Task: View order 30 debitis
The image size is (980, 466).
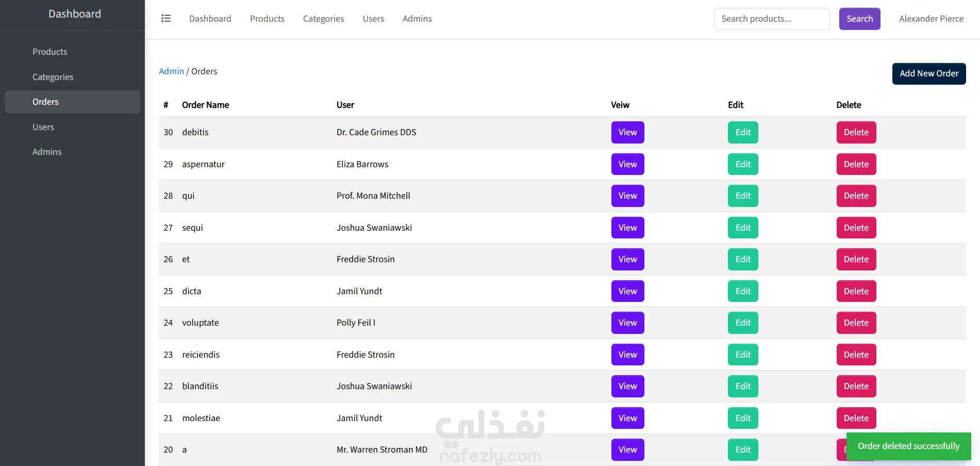Action: click(x=627, y=132)
